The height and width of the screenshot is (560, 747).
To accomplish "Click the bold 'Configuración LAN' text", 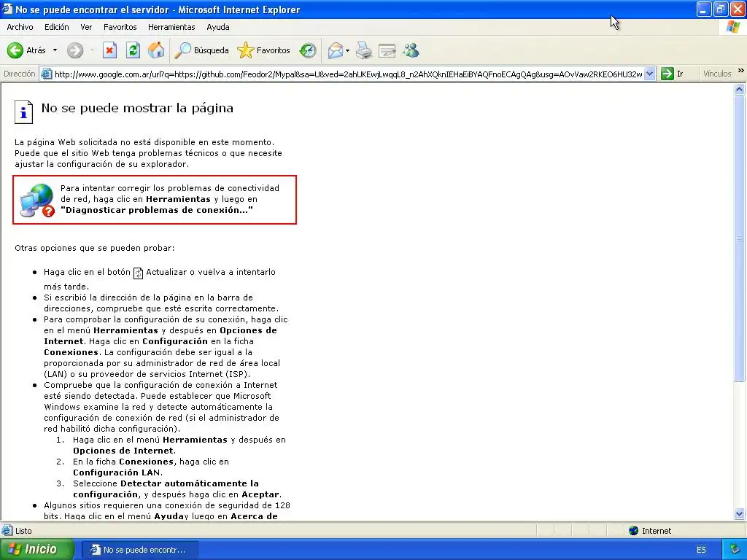I will 117,472.
